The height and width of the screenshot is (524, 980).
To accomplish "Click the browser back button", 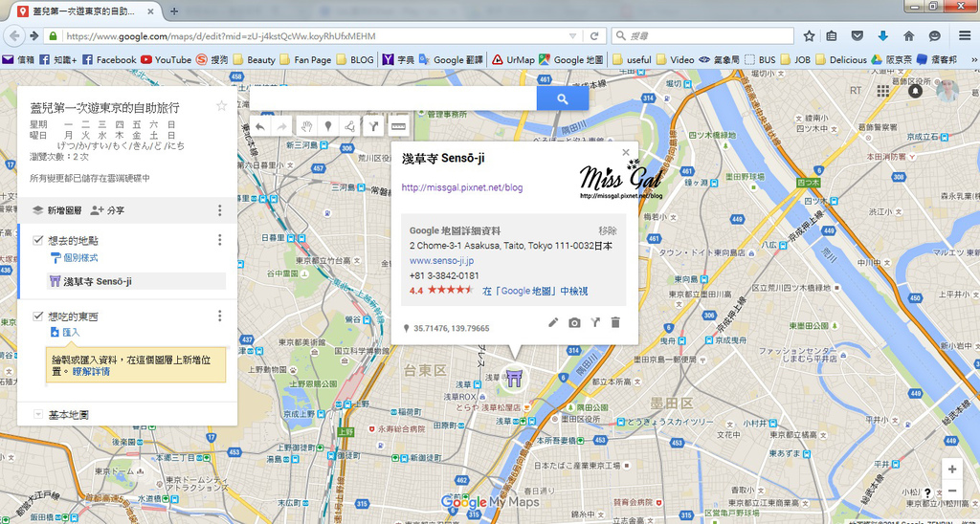I will (15, 35).
